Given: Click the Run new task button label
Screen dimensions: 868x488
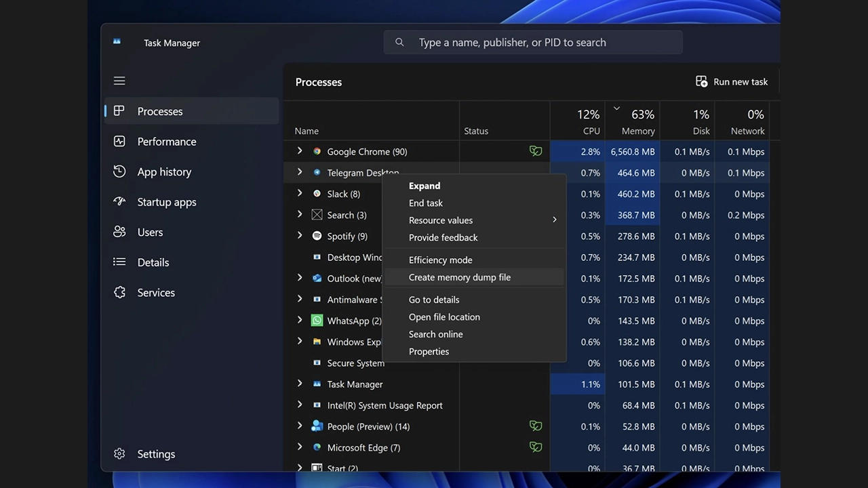Looking at the screenshot, I should coord(741,81).
